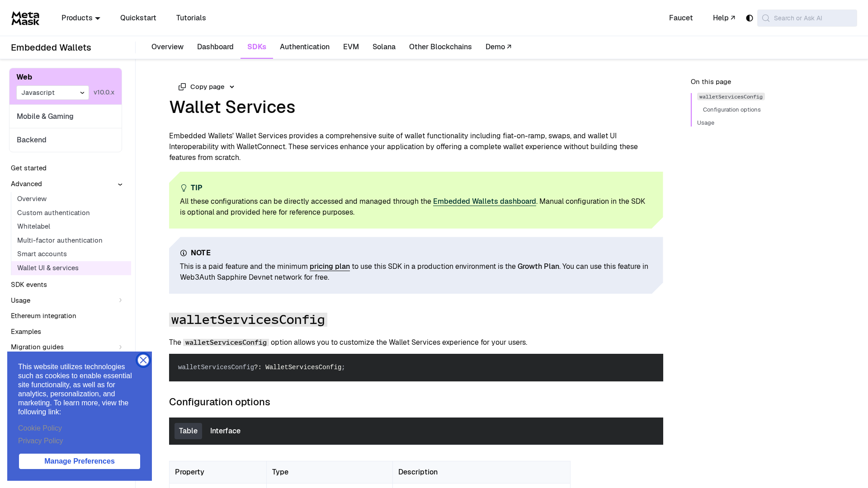Viewport: 868px width, 488px height.
Task: Open Advanced Overview sidebar item
Action: coord(32,199)
